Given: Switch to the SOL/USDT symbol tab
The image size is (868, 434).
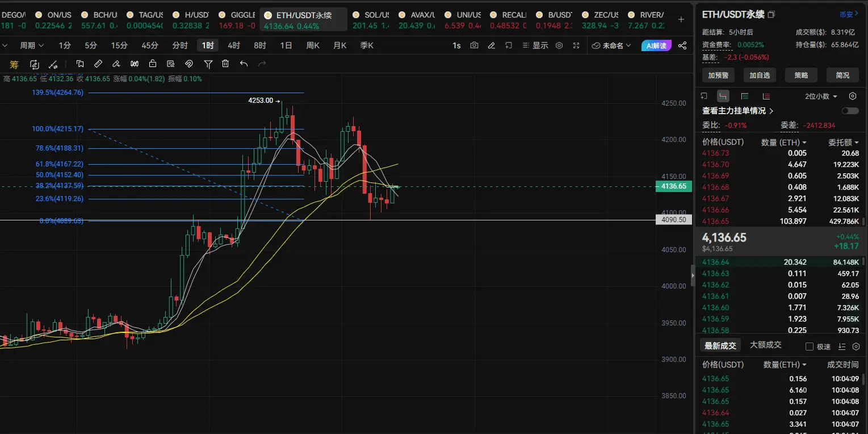Looking at the screenshot, I should [371, 20].
